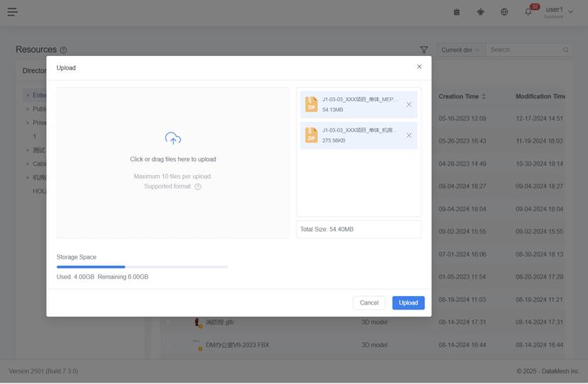The height and width of the screenshot is (384, 588).
Task: Open the Current directory scope dropdown
Action: point(460,50)
